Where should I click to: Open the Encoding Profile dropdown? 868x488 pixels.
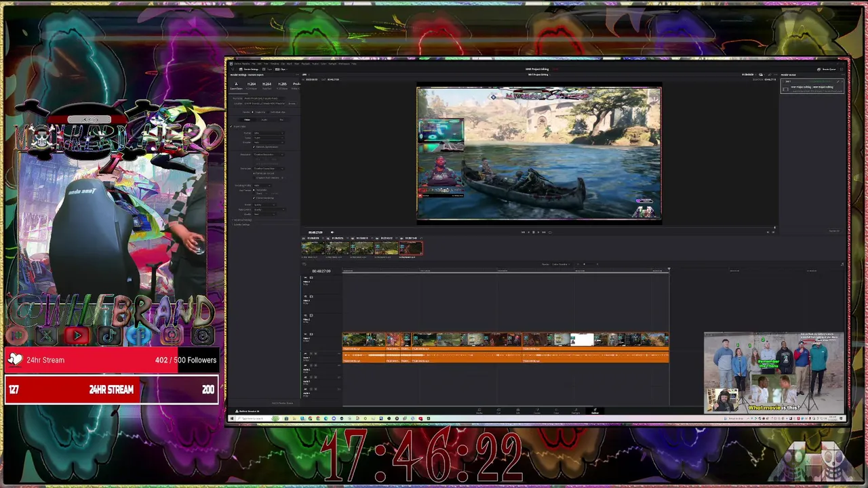pos(262,185)
